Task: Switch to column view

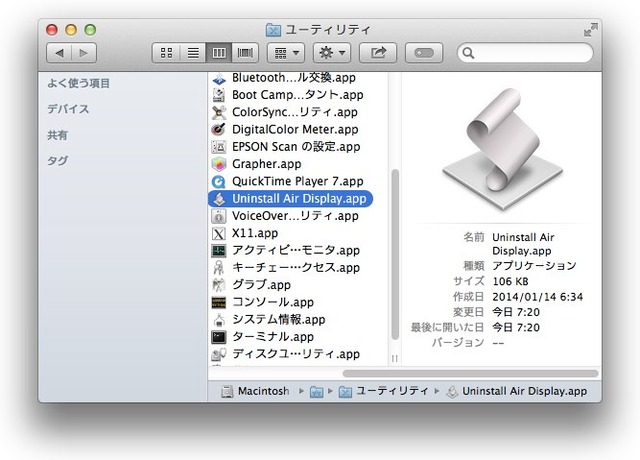Action: point(219,53)
